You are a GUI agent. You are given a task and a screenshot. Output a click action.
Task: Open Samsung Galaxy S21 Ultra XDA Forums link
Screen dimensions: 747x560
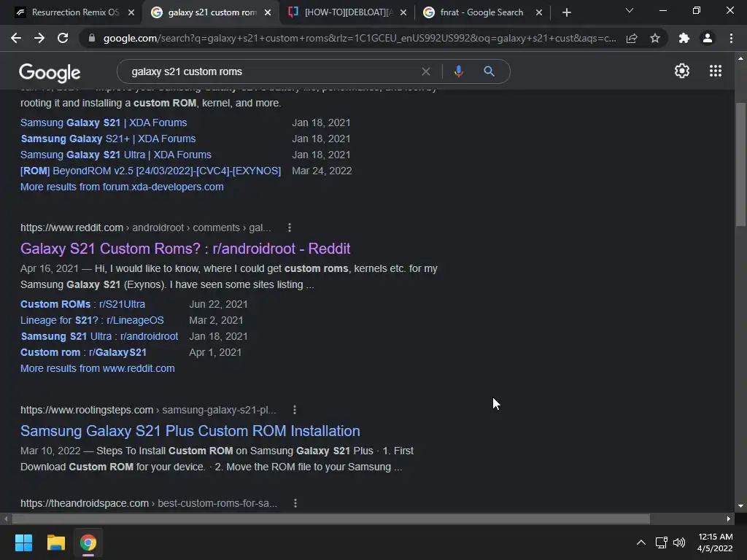116,155
